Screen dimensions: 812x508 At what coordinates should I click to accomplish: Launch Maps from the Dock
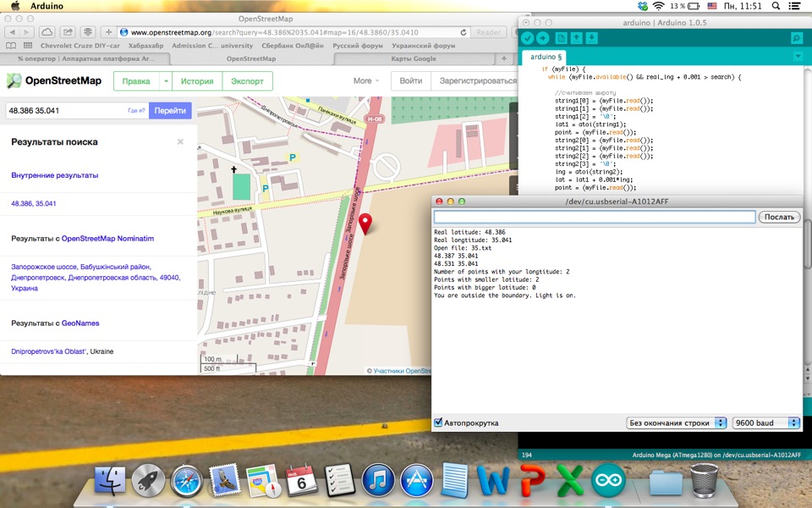click(263, 481)
